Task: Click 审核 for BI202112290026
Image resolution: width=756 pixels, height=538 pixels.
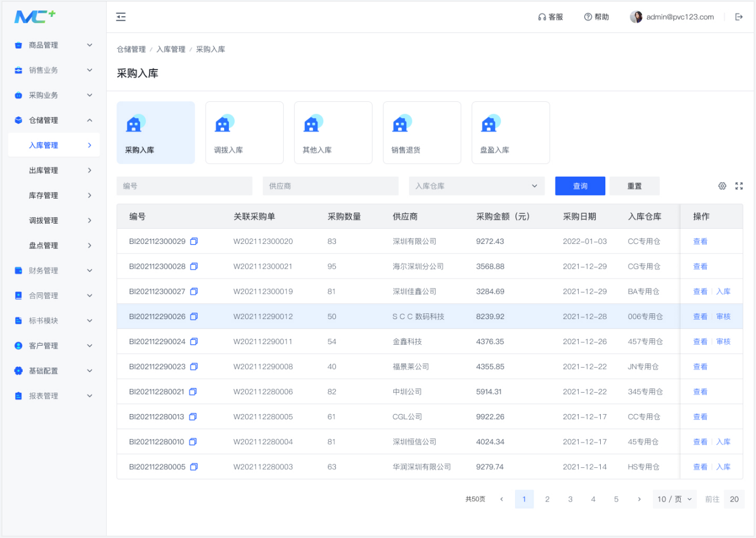Action: (724, 316)
